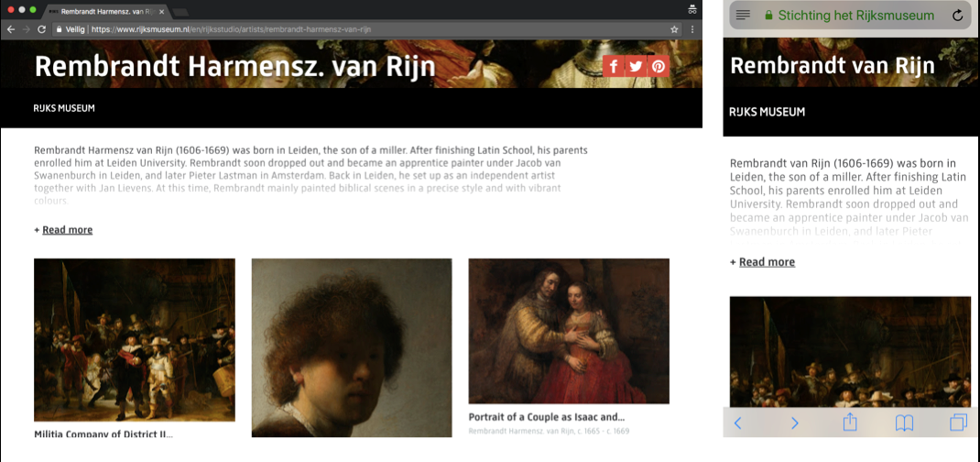Expand mobile biography via Read more
The width and height of the screenshot is (980, 462).
(767, 262)
